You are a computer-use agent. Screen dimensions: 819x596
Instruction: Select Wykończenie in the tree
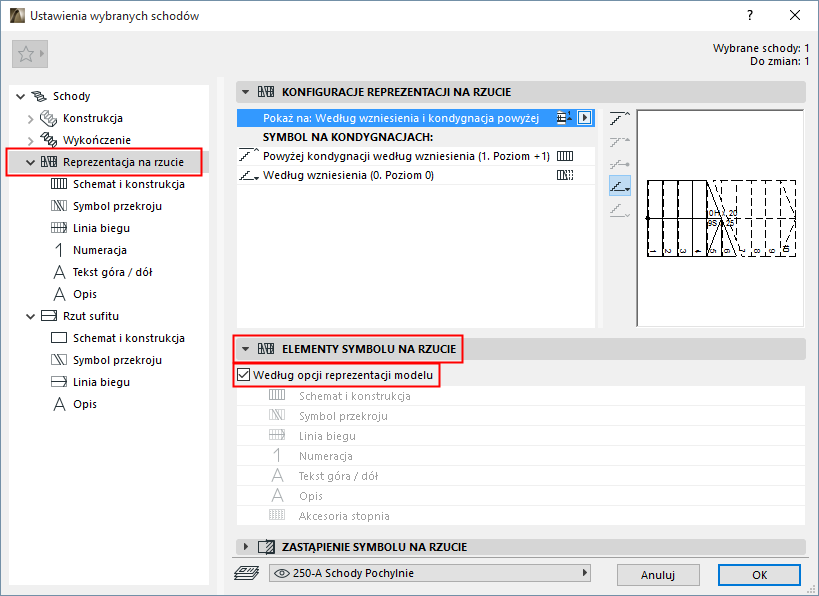pyautogui.click(x=97, y=140)
